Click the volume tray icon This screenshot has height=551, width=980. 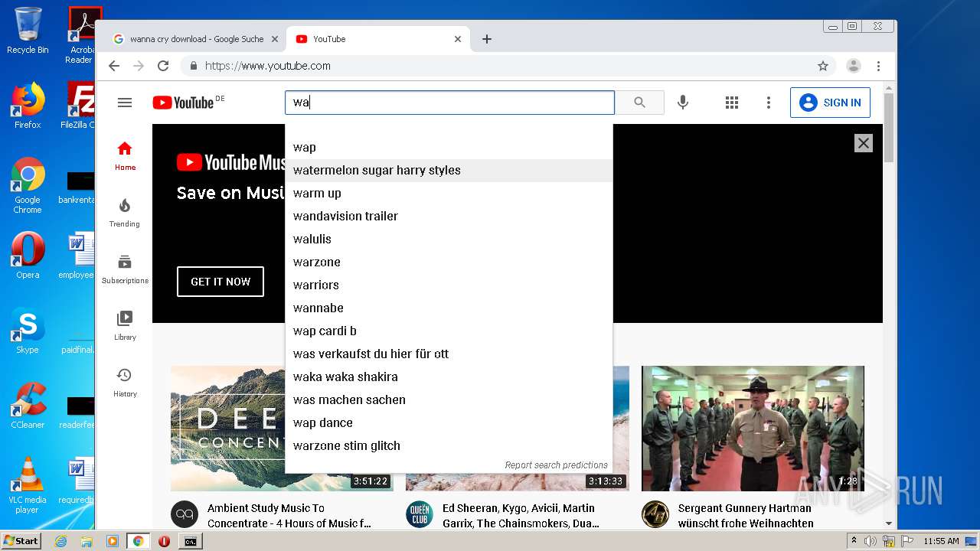pyautogui.click(x=871, y=541)
